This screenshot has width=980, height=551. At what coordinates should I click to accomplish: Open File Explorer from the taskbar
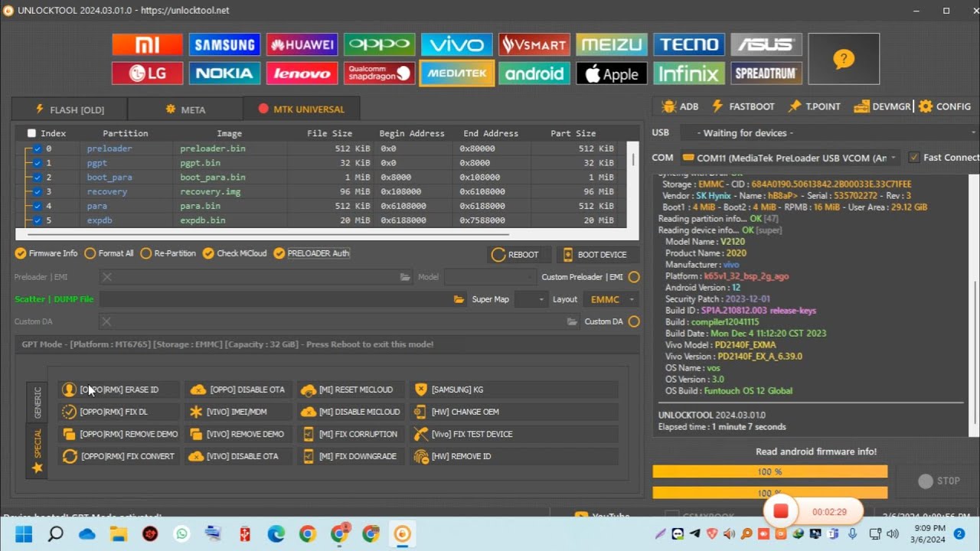(118, 533)
